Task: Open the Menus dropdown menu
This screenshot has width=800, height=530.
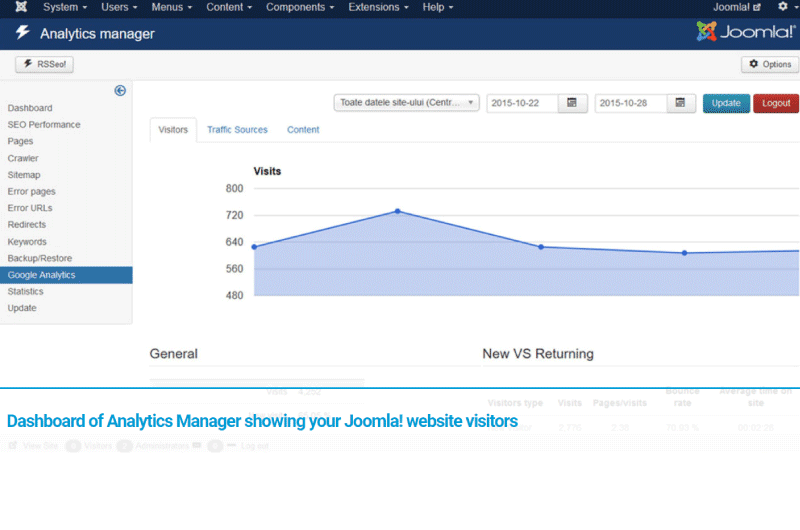Action: (x=171, y=7)
